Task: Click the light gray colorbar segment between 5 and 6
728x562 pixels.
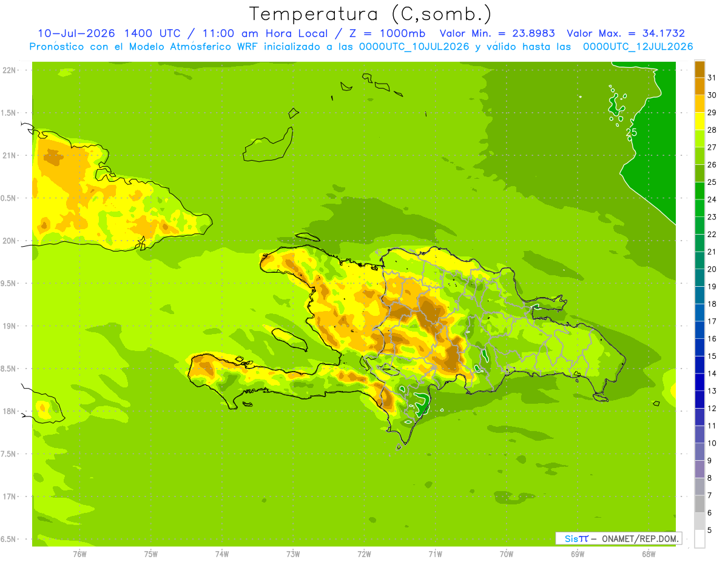Action: pyautogui.click(x=699, y=521)
